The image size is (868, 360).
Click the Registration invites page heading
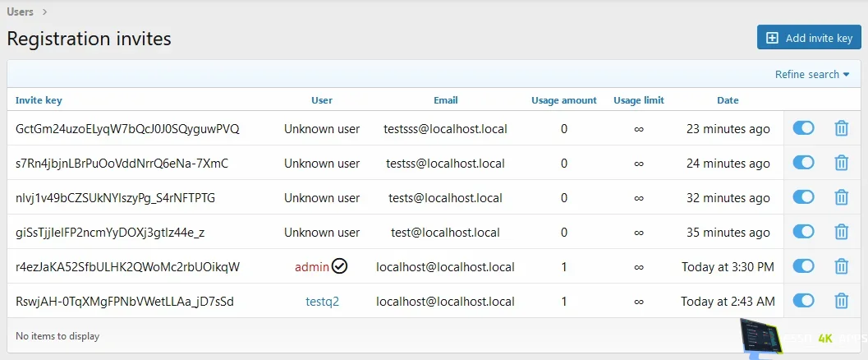click(89, 39)
